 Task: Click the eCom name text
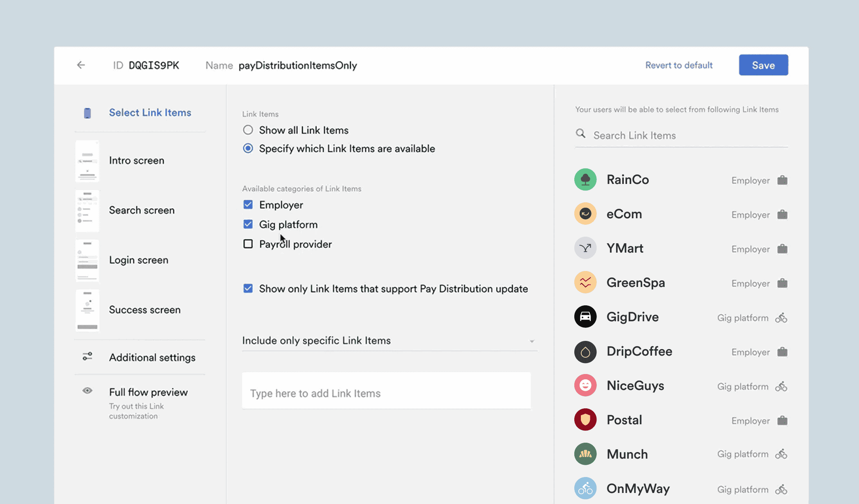[624, 214]
